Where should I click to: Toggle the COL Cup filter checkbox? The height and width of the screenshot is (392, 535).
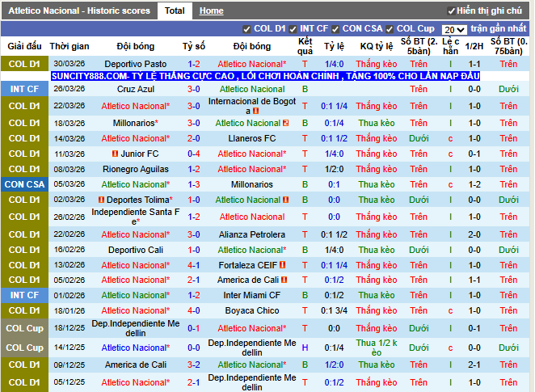(390, 29)
